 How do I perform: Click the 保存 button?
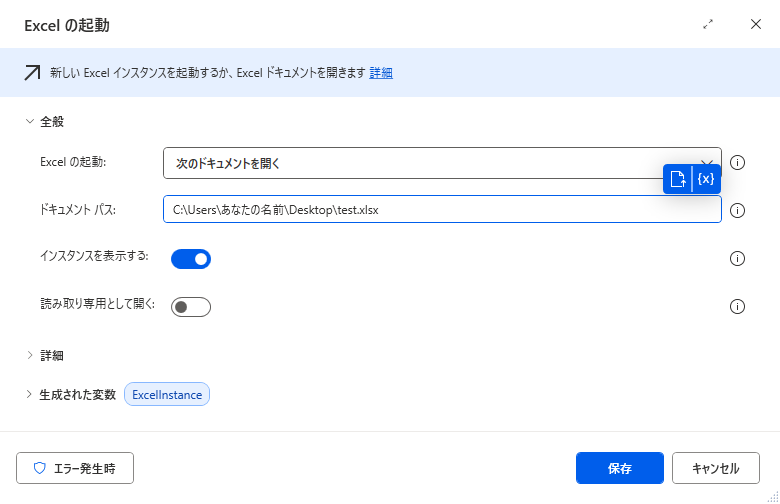tap(620, 468)
